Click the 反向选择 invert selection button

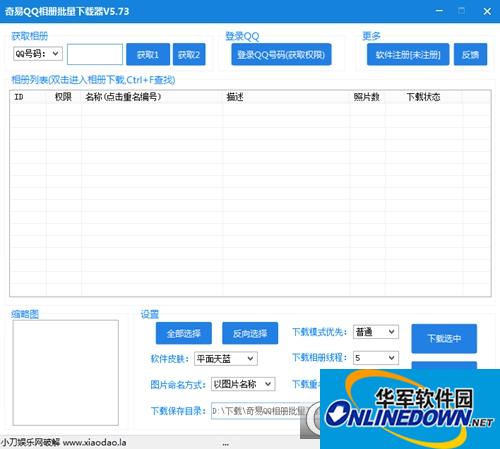(x=250, y=333)
